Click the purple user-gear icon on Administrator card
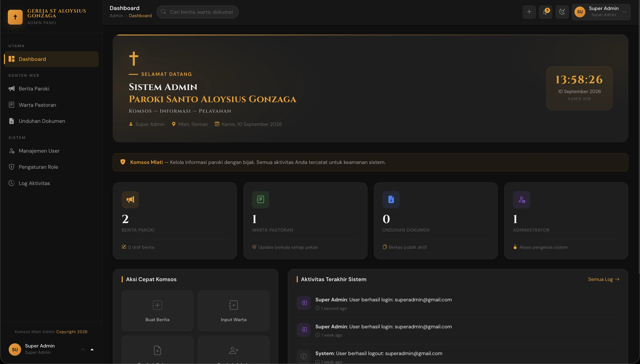 [x=522, y=199]
